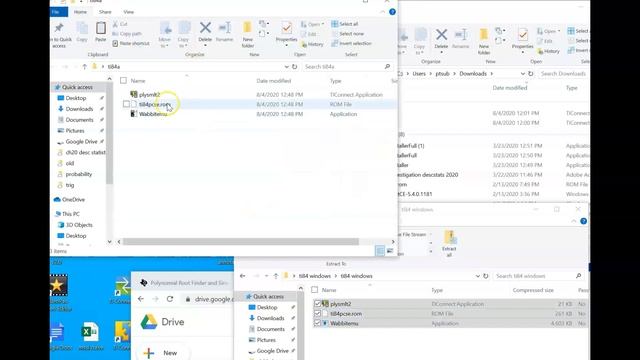Click the Search Downloads input box
This screenshot has width=640, height=360.
563,73
